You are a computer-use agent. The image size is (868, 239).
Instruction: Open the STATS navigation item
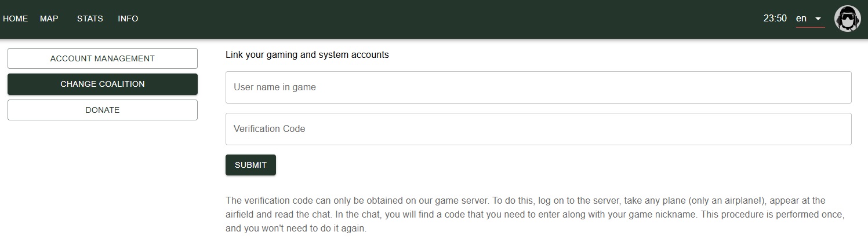click(90, 19)
